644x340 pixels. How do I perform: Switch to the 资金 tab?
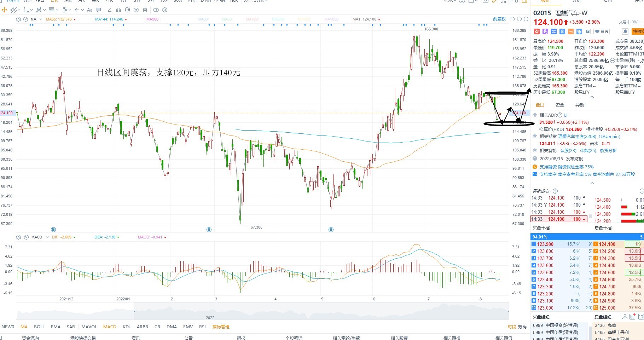[560, 105]
